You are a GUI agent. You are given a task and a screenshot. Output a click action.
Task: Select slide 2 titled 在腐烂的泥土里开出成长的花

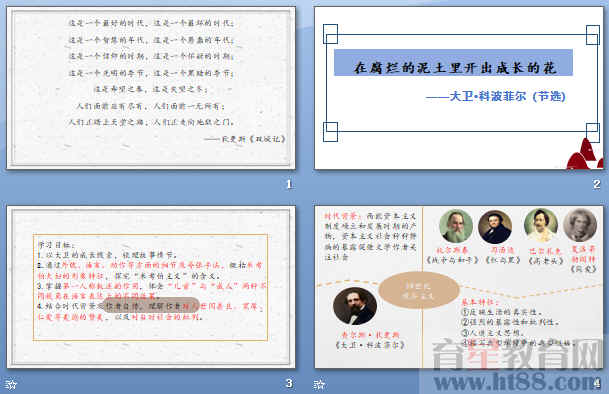click(459, 88)
